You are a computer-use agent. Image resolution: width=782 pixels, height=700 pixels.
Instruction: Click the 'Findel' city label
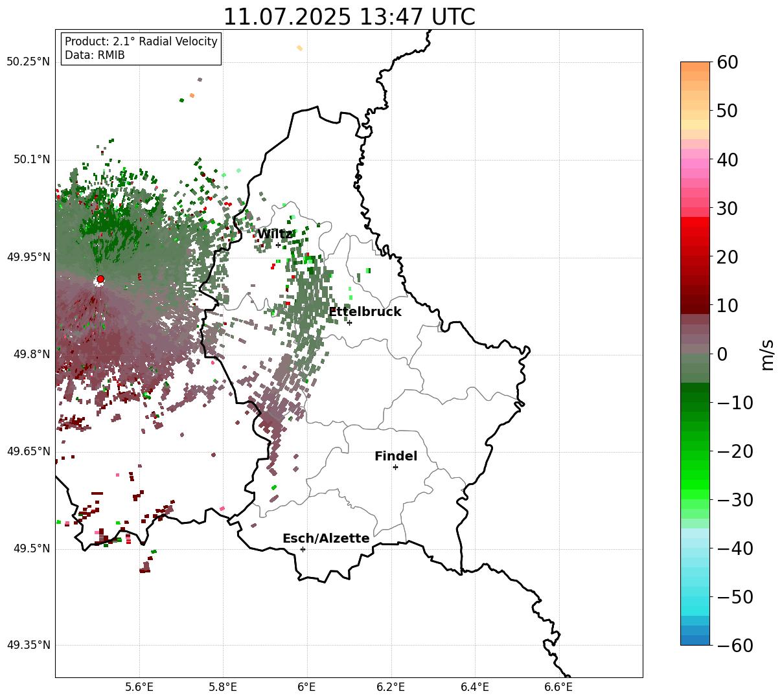coord(396,457)
